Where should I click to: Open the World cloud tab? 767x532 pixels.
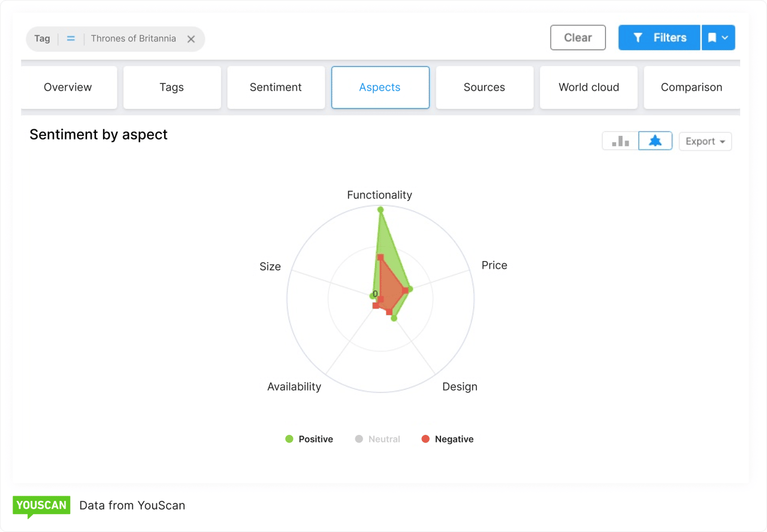(x=588, y=87)
